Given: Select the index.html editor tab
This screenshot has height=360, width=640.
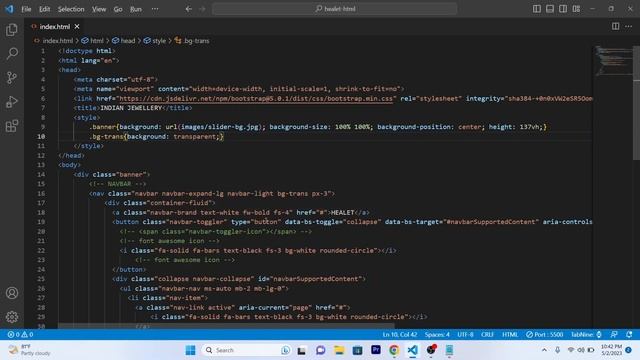Looking at the screenshot, I should (x=55, y=27).
